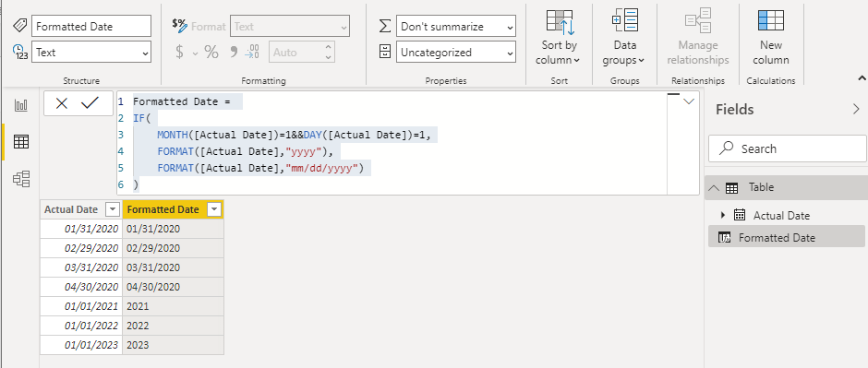Expand the Actual Date field hierarchy
This screenshot has width=868, height=368.
tap(723, 215)
